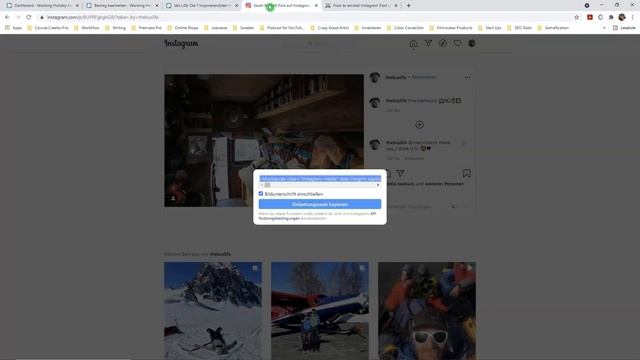Viewport: 640px width, 360px height.
Task: Open Instagram home feed icon
Action: pyautogui.click(x=413, y=43)
